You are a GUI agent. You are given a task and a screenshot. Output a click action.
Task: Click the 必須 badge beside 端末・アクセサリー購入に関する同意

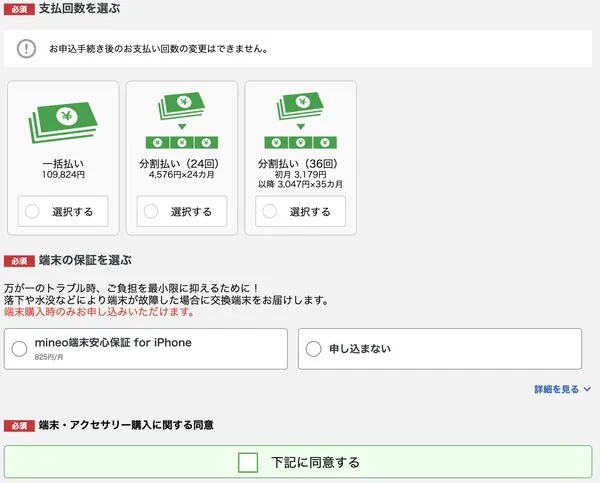pos(19,426)
